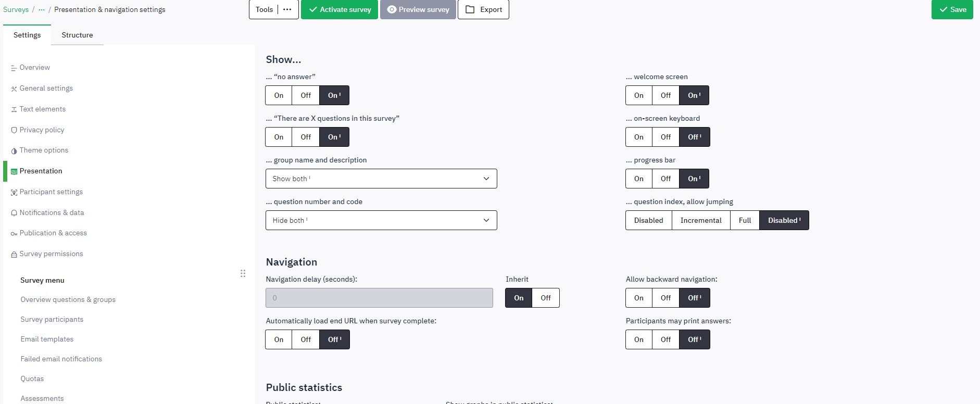
Task: Click the Survey permissions lock icon
Action: pos(14,255)
